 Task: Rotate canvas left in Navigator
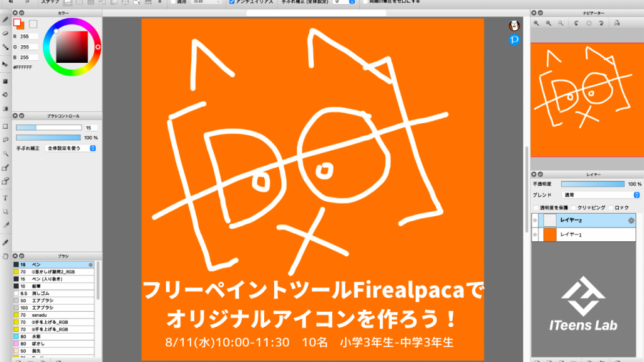(x=577, y=23)
